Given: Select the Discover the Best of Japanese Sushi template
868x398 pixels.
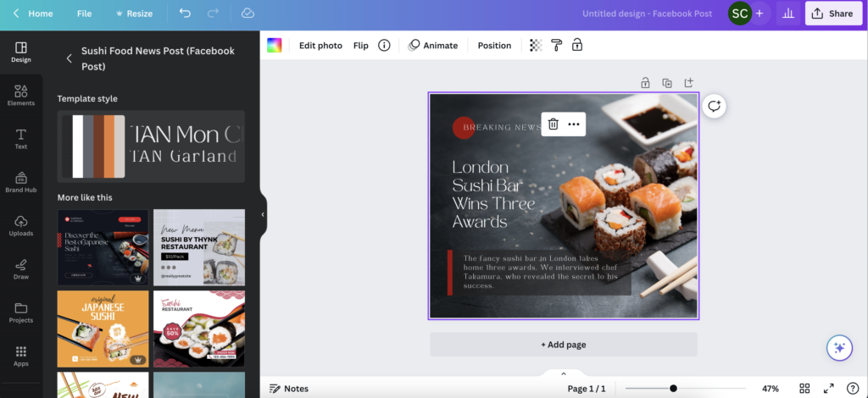Looking at the screenshot, I should coord(103,247).
